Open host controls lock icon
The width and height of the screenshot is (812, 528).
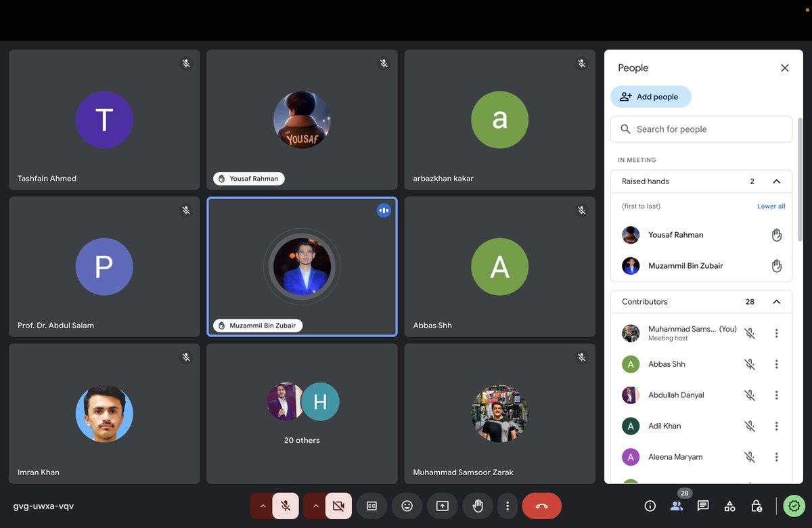click(x=757, y=506)
